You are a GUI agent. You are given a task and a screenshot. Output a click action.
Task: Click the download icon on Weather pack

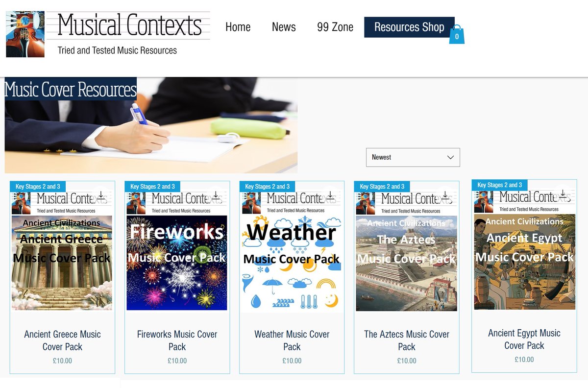[x=331, y=195]
